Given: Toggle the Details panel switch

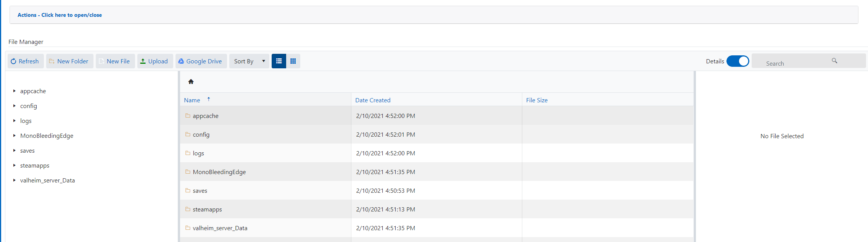Looking at the screenshot, I should click(x=738, y=61).
